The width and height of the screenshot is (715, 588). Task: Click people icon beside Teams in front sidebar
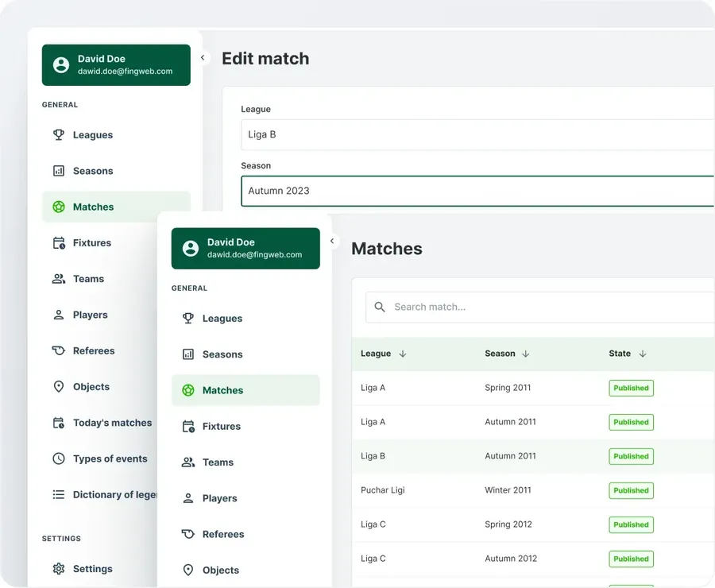tap(188, 462)
